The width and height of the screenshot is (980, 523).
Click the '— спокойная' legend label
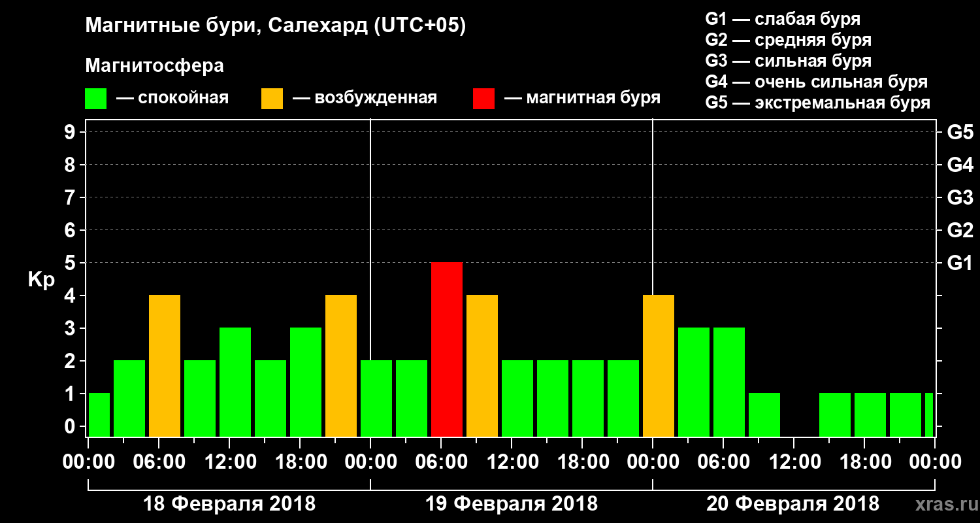click(x=172, y=99)
